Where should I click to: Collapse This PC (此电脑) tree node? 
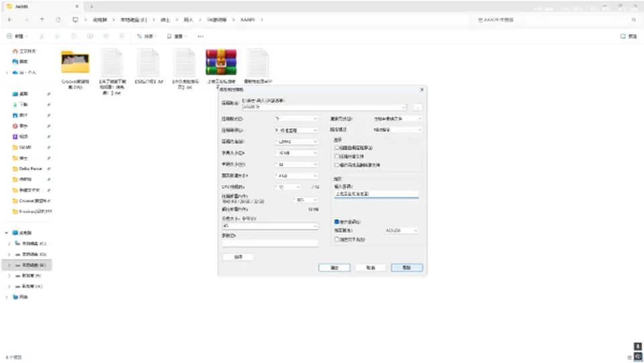(7, 233)
